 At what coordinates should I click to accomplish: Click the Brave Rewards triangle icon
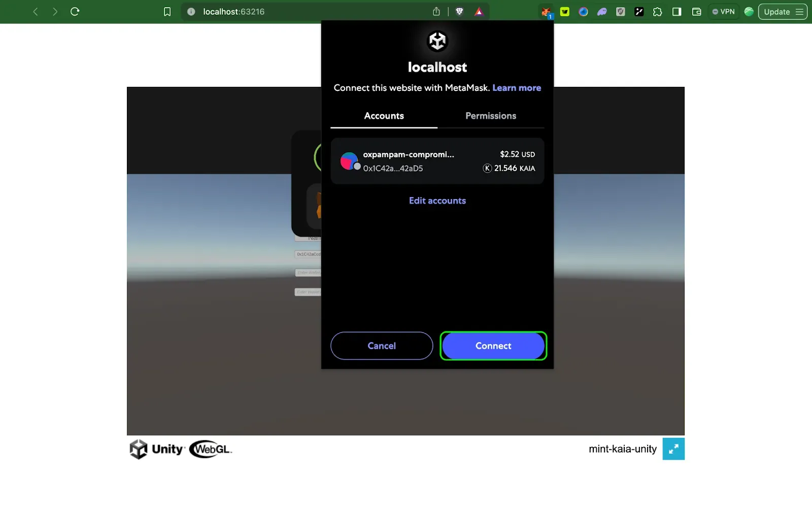click(479, 12)
